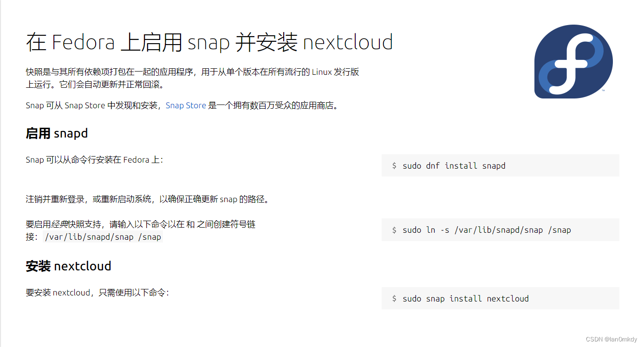Click the inline code /var/lib/snapd/snap /snap
Viewport: 644px width, 347px height.
tap(102, 237)
